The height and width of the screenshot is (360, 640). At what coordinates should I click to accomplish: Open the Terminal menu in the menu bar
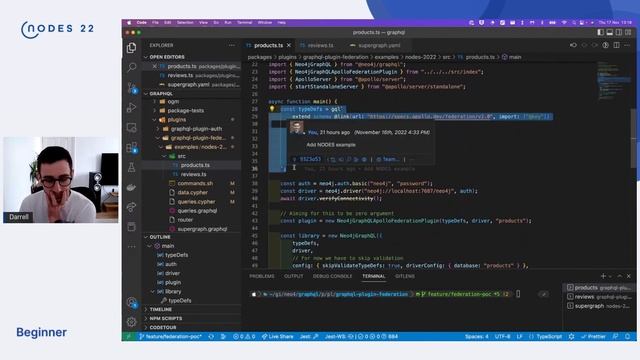click(244, 22)
